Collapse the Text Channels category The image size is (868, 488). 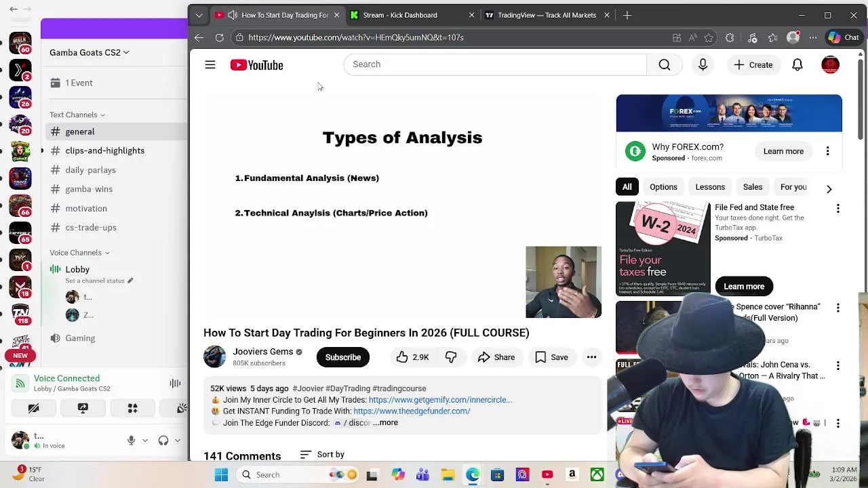pos(77,115)
